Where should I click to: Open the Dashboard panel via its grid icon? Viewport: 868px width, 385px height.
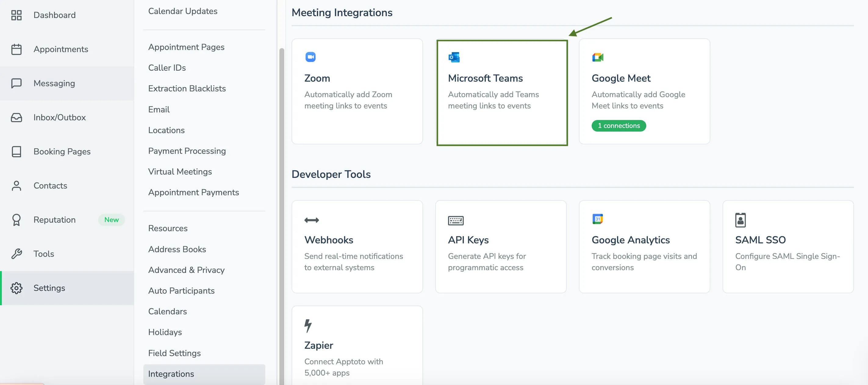[x=16, y=15]
